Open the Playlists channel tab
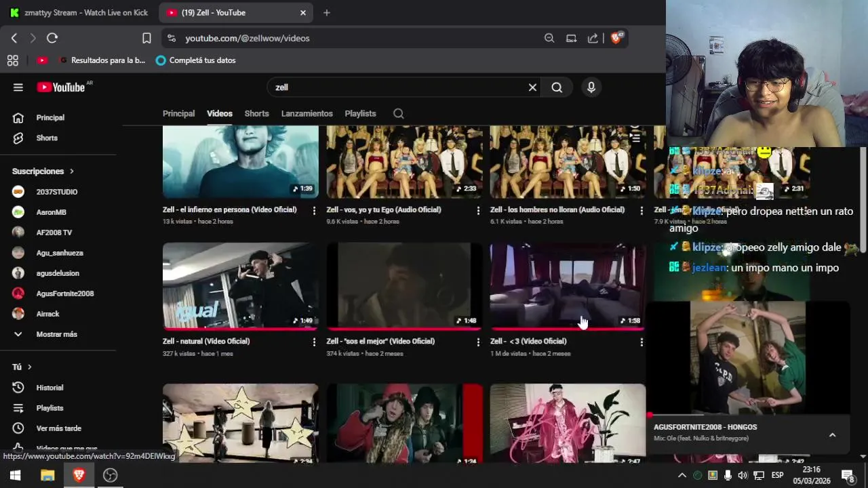Image resolution: width=868 pixels, height=488 pixels. point(360,113)
